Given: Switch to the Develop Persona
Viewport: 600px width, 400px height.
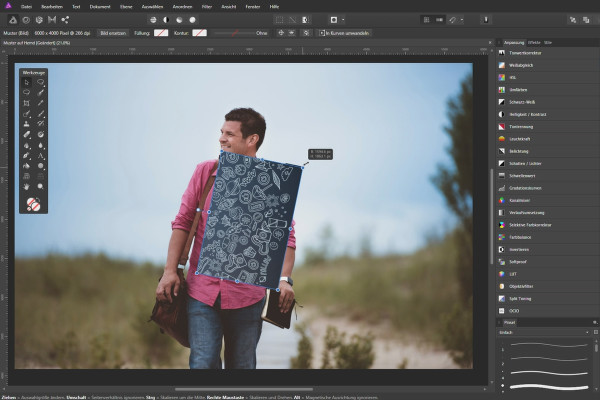Looking at the screenshot, I should coord(39,20).
